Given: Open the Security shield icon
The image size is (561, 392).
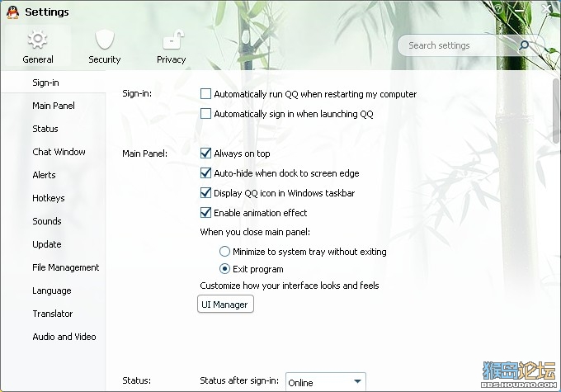Looking at the screenshot, I should [105, 40].
